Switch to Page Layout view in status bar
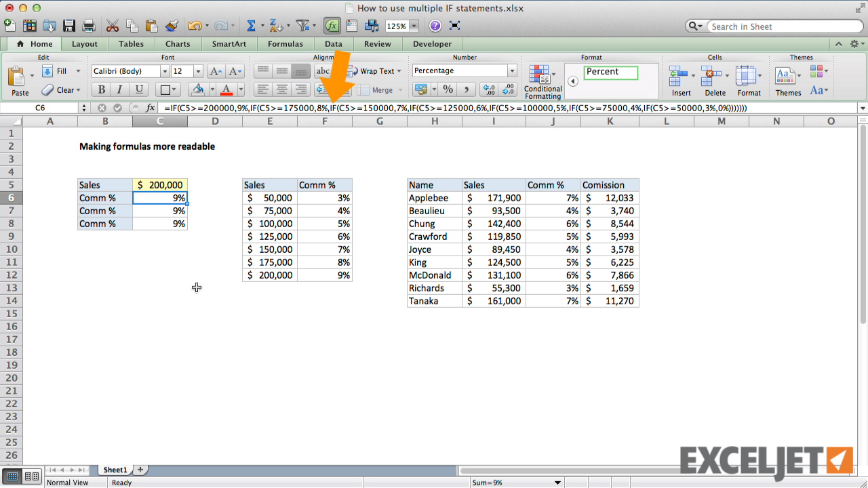868x488 pixels. [31, 476]
